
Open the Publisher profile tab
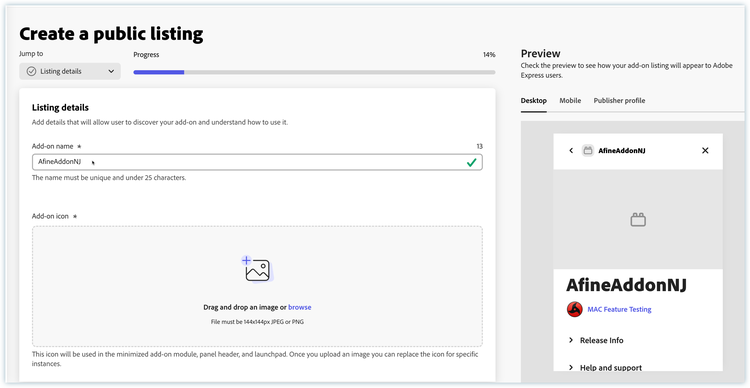point(619,100)
